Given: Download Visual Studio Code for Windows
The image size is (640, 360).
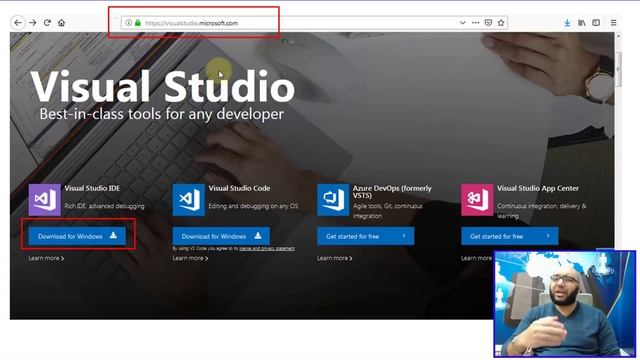Looking at the screenshot, I should point(221,236).
